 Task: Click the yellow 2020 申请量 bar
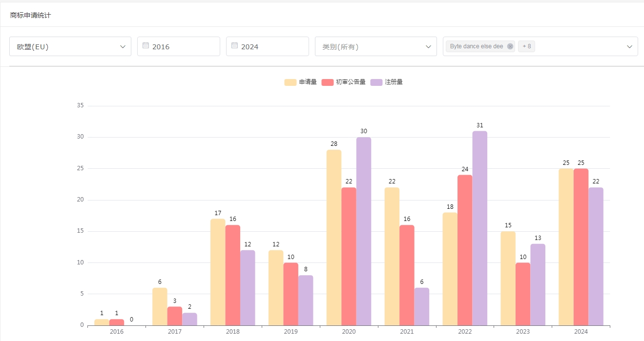point(334,238)
